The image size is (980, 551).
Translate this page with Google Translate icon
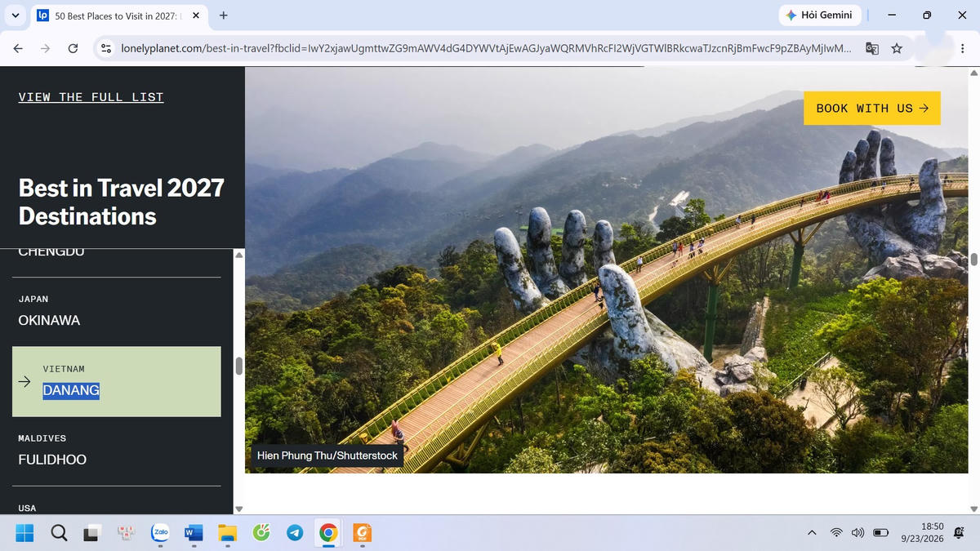(x=872, y=49)
